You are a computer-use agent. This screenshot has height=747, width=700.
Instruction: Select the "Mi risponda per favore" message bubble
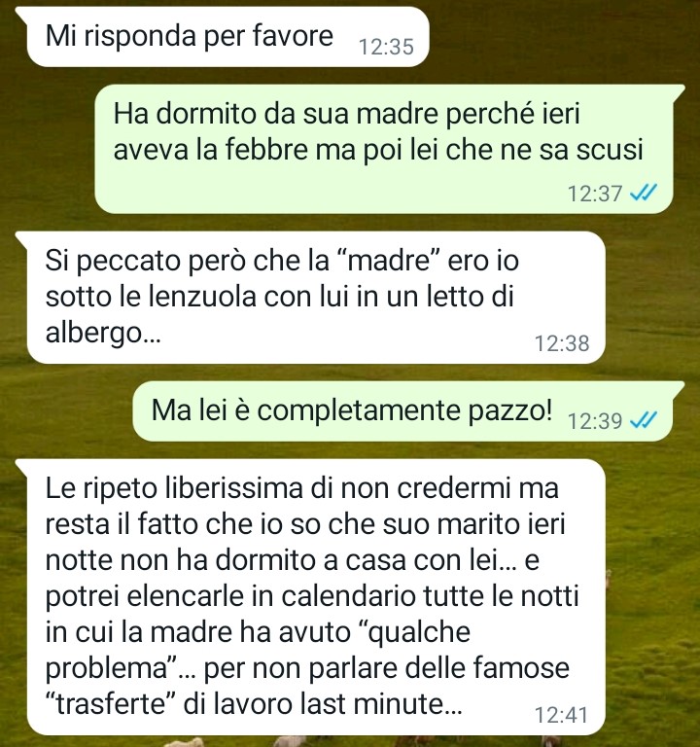pos(227,36)
